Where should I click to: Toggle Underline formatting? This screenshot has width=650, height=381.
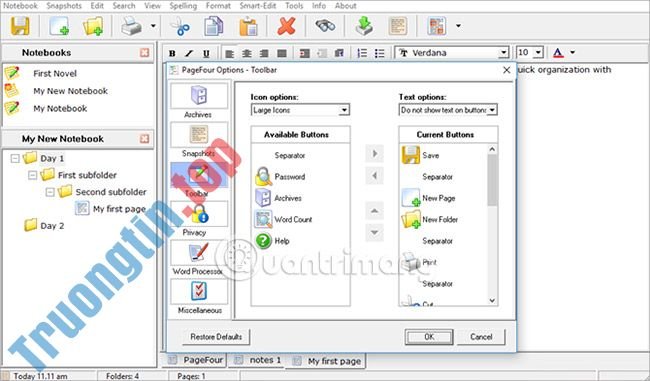coord(206,53)
